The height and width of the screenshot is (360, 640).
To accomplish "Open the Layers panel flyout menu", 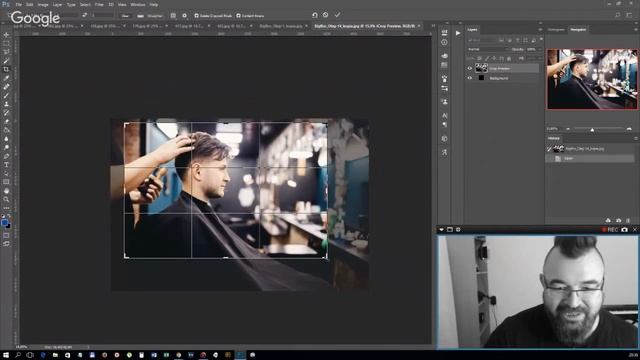I will tap(540, 30).
